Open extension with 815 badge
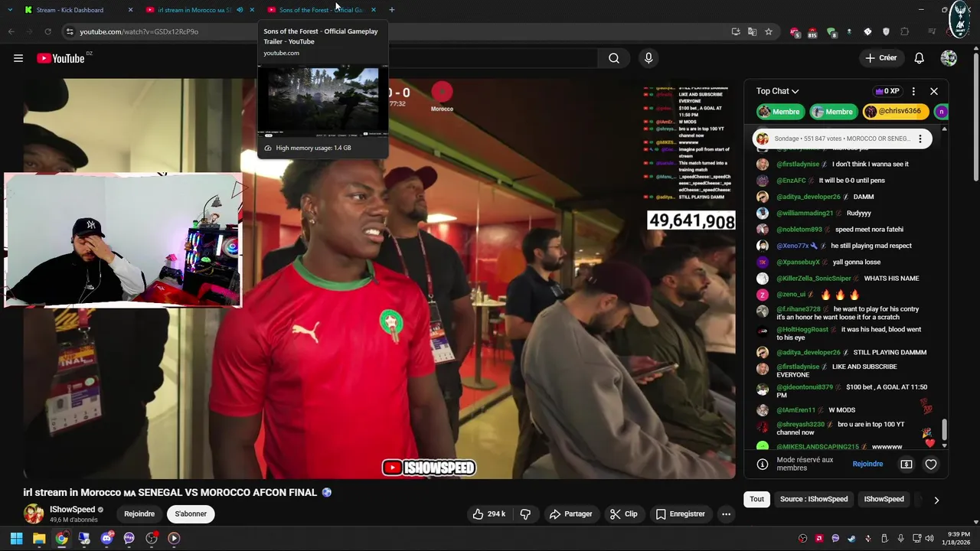Viewport: 980px width, 551px height. pos(812,32)
